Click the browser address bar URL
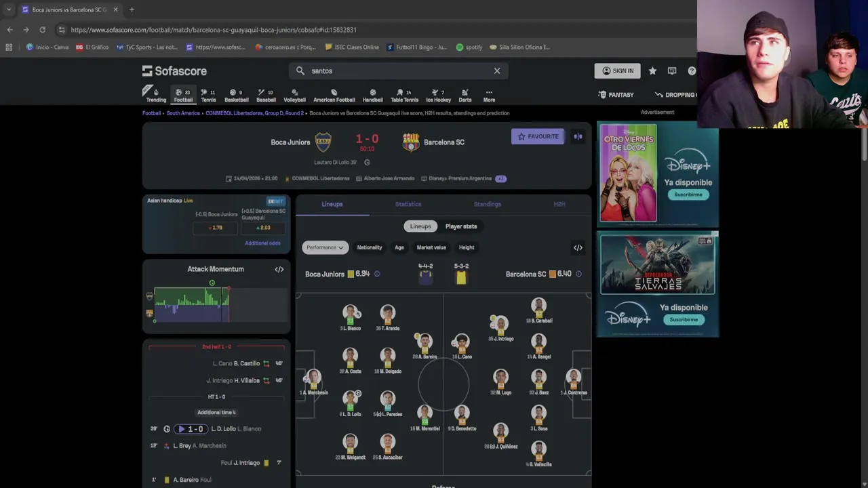 [x=214, y=30]
